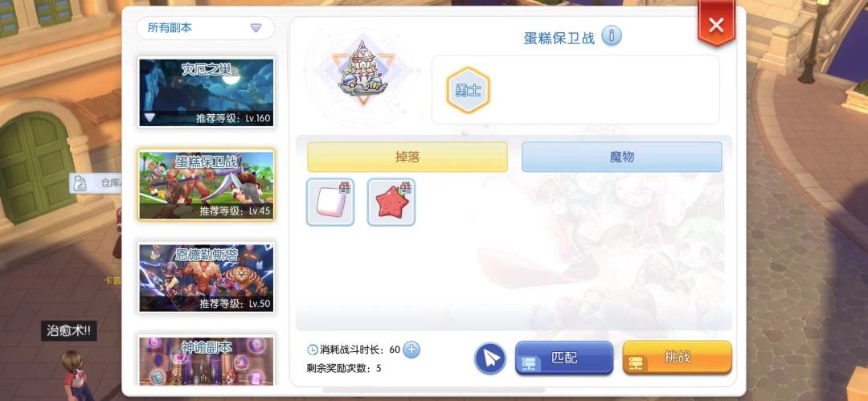Click the paper plane share icon

[490, 358]
